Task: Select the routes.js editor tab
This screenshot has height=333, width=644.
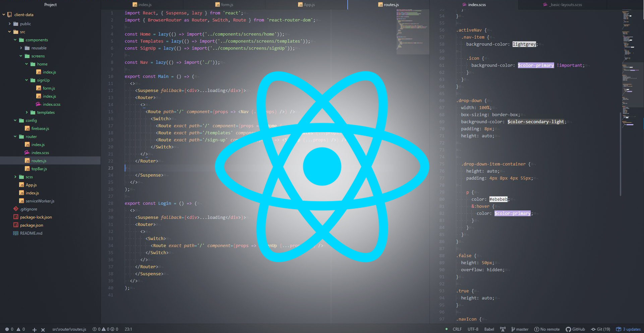Action: click(388, 5)
